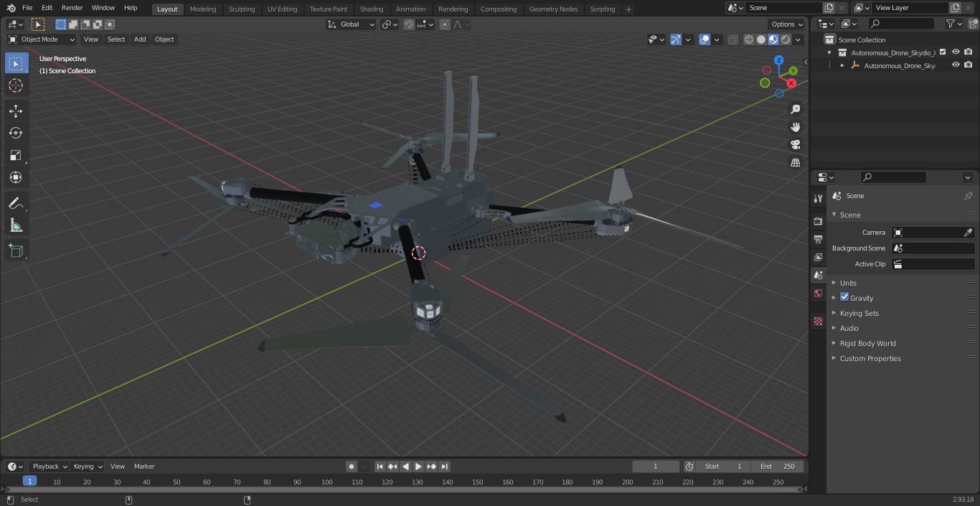The width and height of the screenshot is (980, 506).
Task: Open the World properties tab
Action: tap(818, 293)
